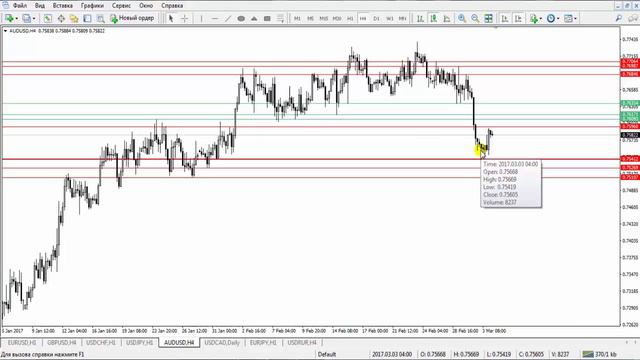Switch to candlestick chart display
Image resolution: width=640 pixels, height=360 pixels.
(433, 18)
